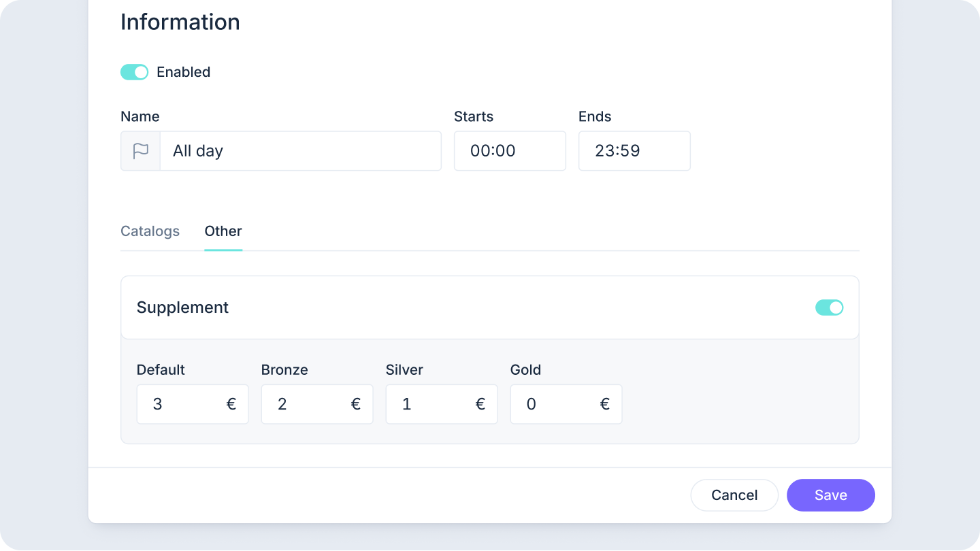Disable the Enabled toggle switch
This screenshot has width=980, height=551.
(x=134, y=72)
